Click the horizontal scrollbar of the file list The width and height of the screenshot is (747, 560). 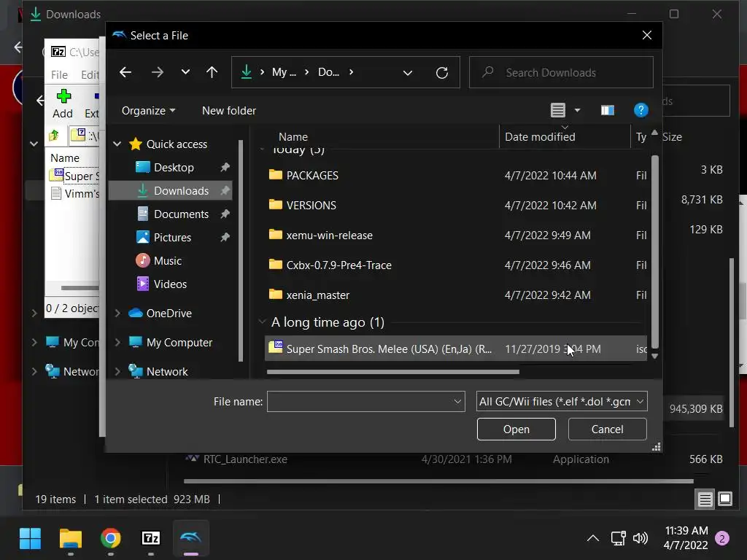click(393, 372)
